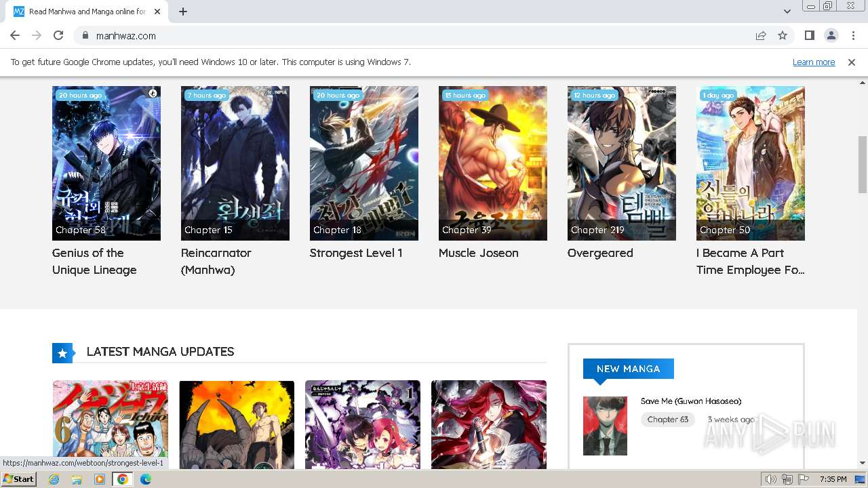
Task: Open Reincarnator (Manhwa) cover image
Action: (x=235, y=163)
